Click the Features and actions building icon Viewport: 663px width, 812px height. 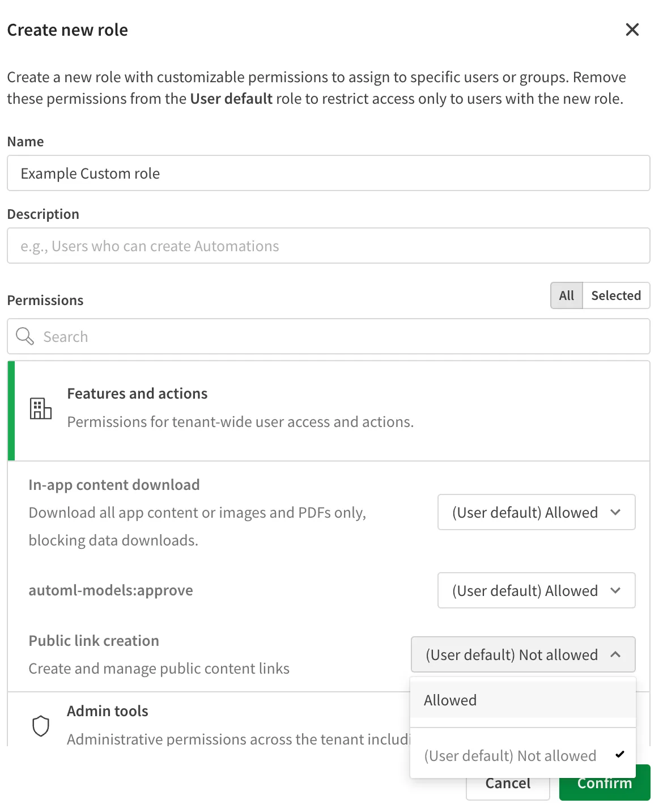click(41, 408)
